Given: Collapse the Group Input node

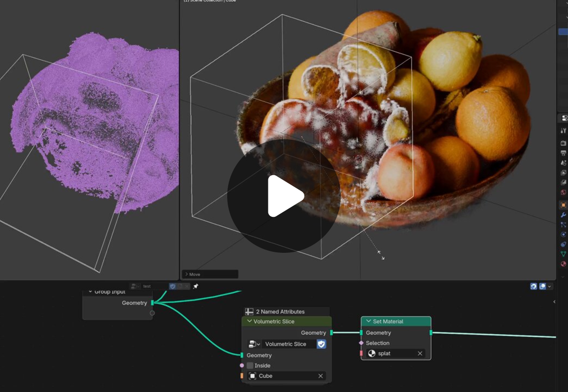Looking at the screenshot, I should (x=90, y=292).
